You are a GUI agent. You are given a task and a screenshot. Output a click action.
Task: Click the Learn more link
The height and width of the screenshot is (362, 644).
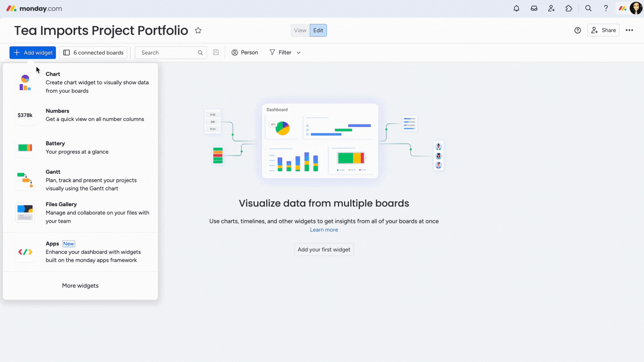tap(324, 229)
